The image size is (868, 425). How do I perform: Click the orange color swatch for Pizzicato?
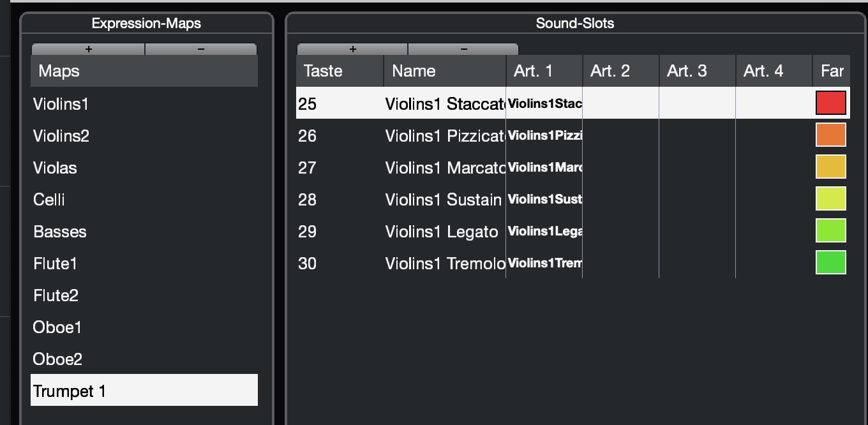pyautogui.click(x=830, y=135)
